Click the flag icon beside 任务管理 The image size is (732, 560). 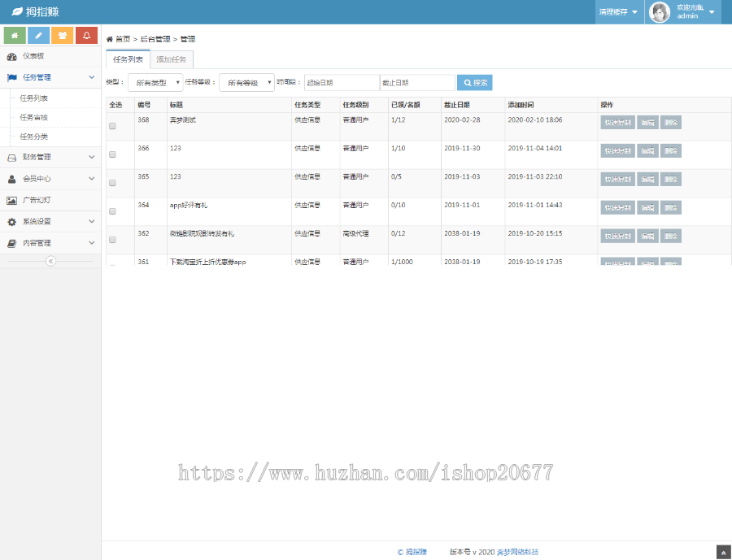pyautogui.click(x=11, y=77)
